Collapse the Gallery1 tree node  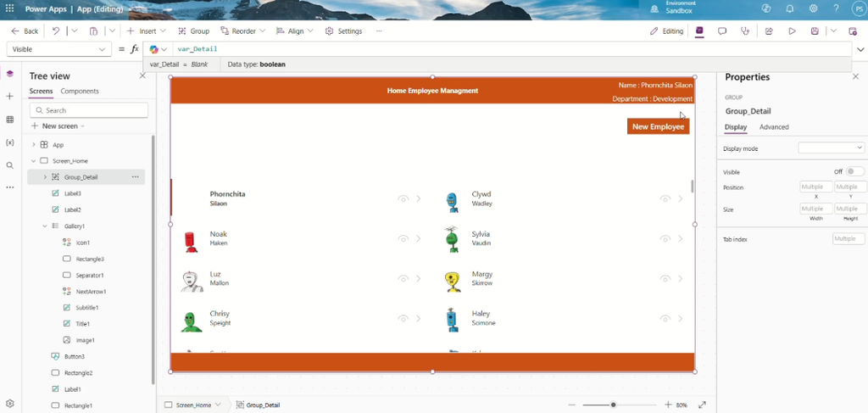(45, 226)
